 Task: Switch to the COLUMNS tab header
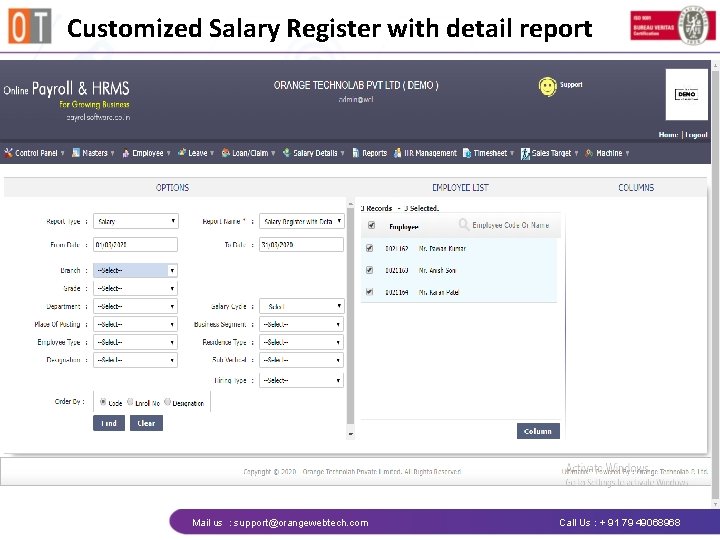click(636, 187)
